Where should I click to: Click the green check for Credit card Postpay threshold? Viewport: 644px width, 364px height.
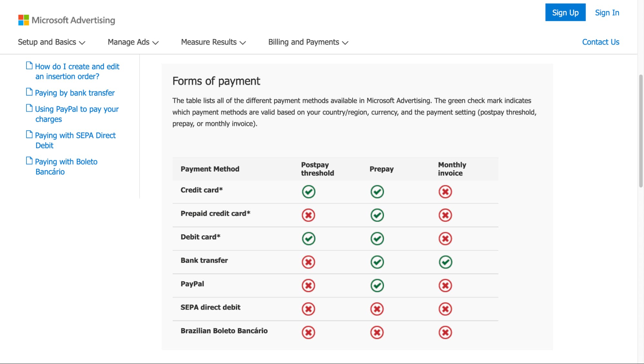(x=309, y=192)
